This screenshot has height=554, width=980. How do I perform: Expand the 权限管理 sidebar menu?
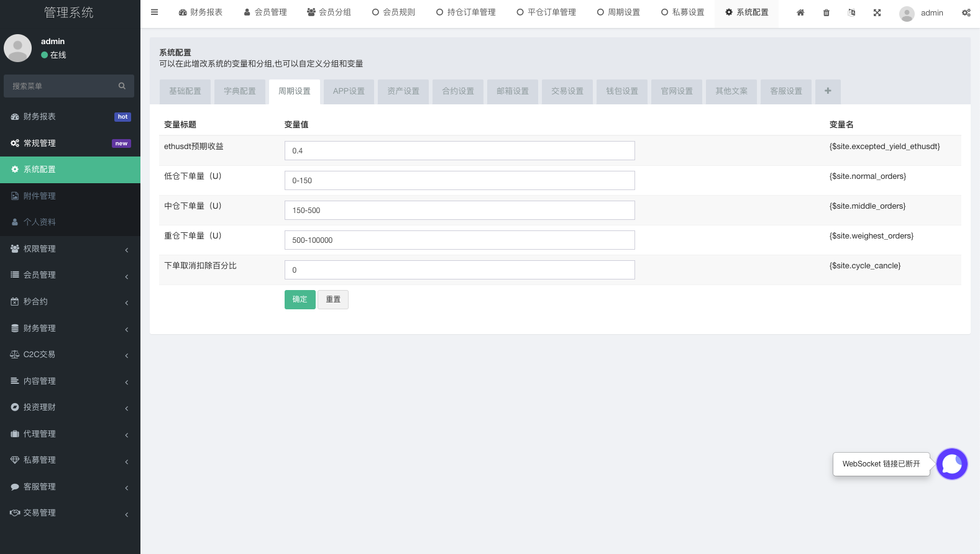(70, 248)
